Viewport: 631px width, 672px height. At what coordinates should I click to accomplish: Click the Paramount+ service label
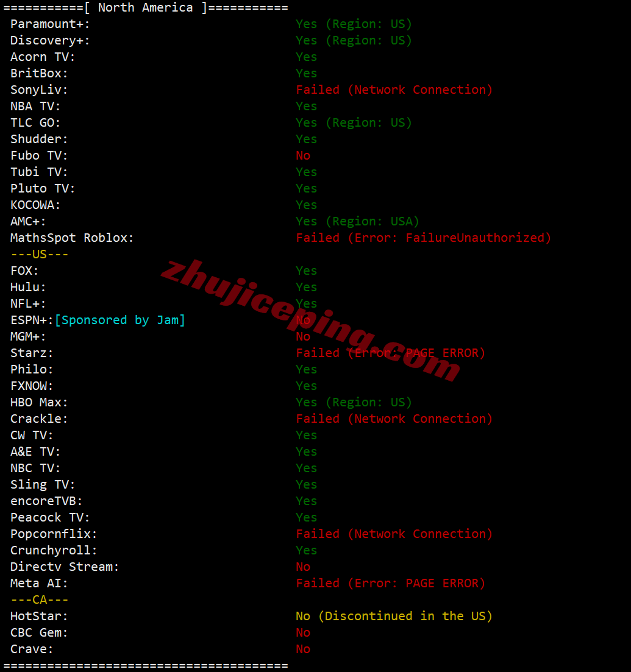(x=50, y=24)
